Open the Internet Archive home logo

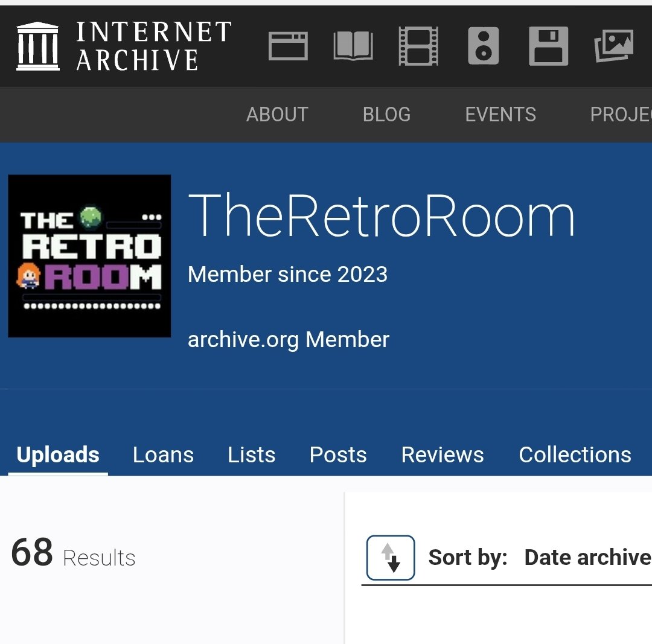click(124, 46)
